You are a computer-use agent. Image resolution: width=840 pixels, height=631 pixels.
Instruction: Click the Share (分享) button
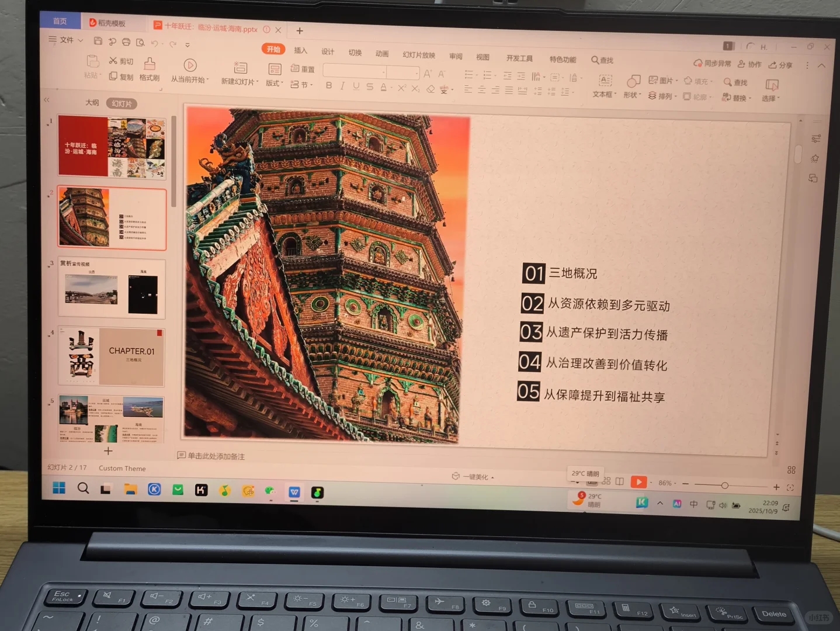coord(781,65)
